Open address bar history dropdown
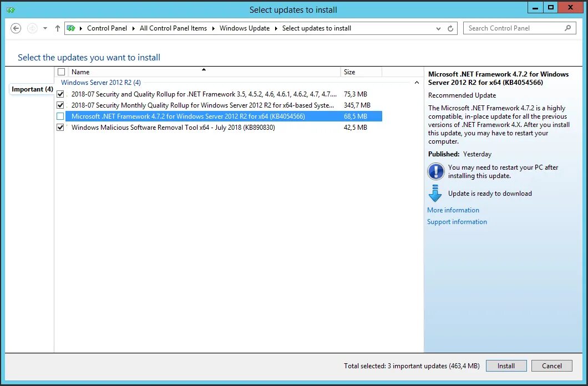 tap(438, 28)
